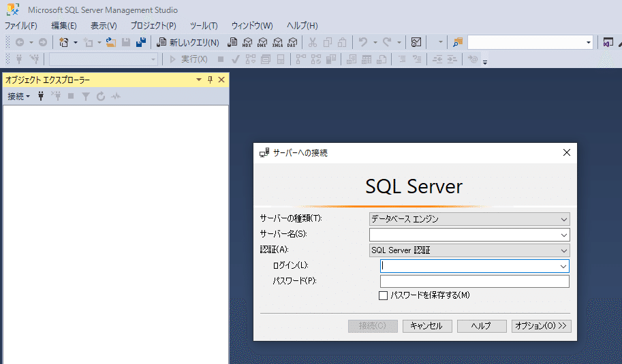Open the ファイル(F) menu

pyautogui.click(x=20, y=26)
